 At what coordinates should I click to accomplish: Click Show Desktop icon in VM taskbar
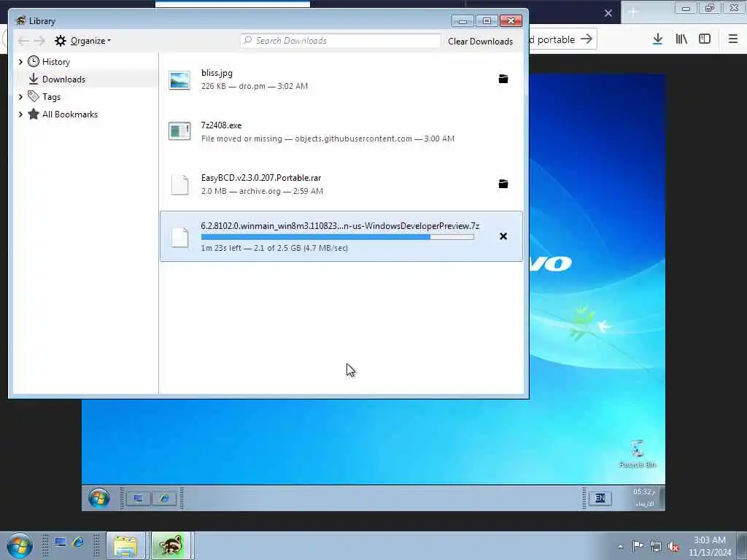[x=138, y=498]
